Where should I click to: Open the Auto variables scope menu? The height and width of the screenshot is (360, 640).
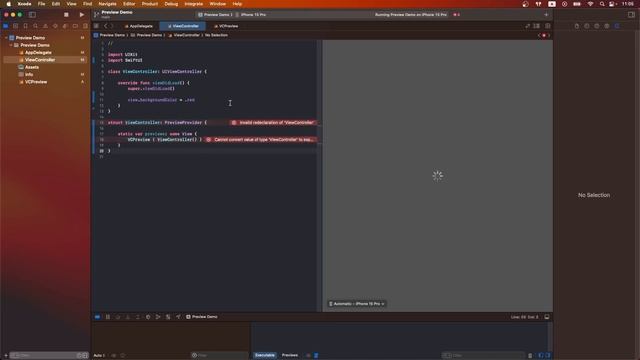99,356
